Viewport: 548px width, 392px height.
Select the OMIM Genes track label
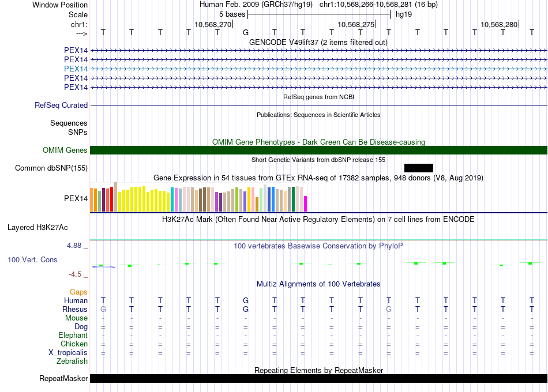coord(65,150)
